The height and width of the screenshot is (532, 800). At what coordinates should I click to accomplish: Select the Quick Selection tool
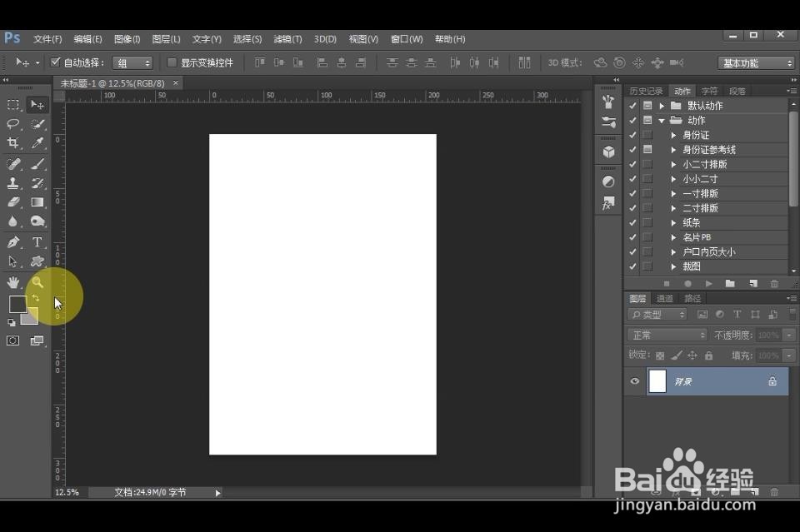(x=37, y=124)
